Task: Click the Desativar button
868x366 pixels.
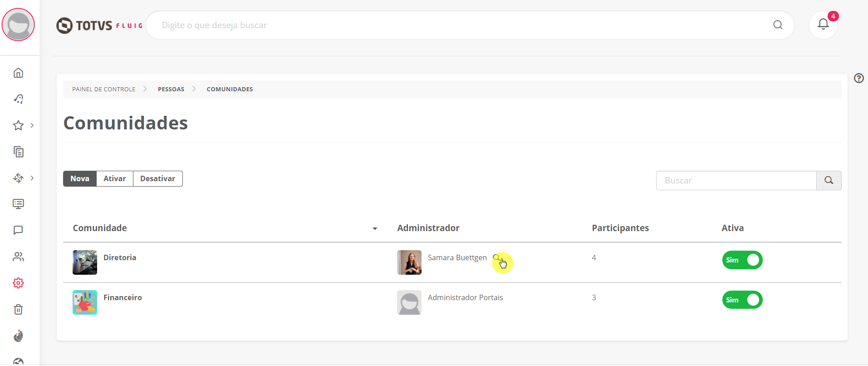Action: (x=158, y=179)
